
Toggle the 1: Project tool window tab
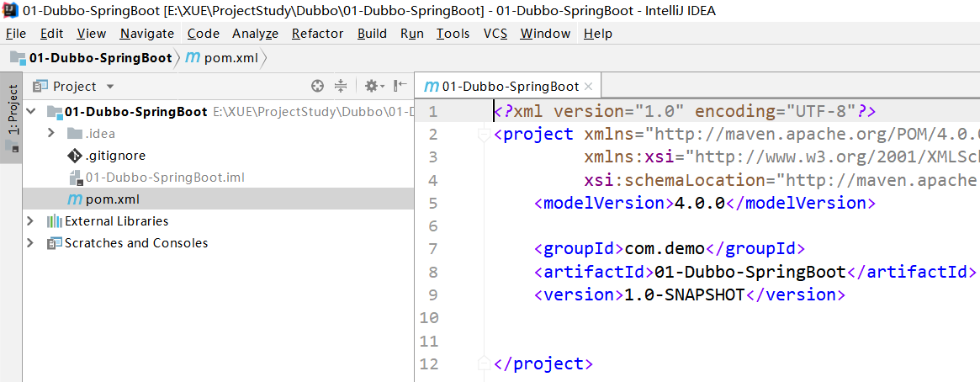pyautogui.click(x=11, y=119)
